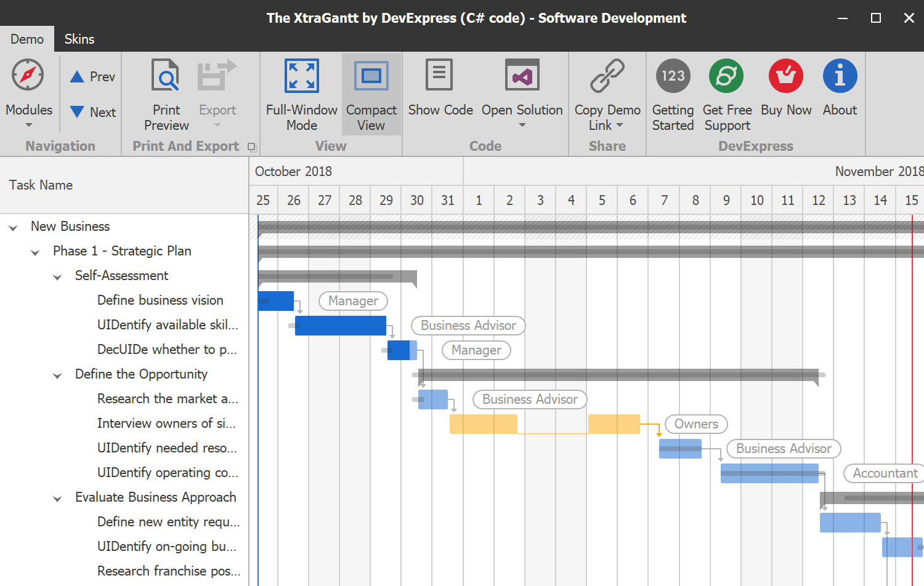Toggle Compact View off

click(x=371, y=75)
